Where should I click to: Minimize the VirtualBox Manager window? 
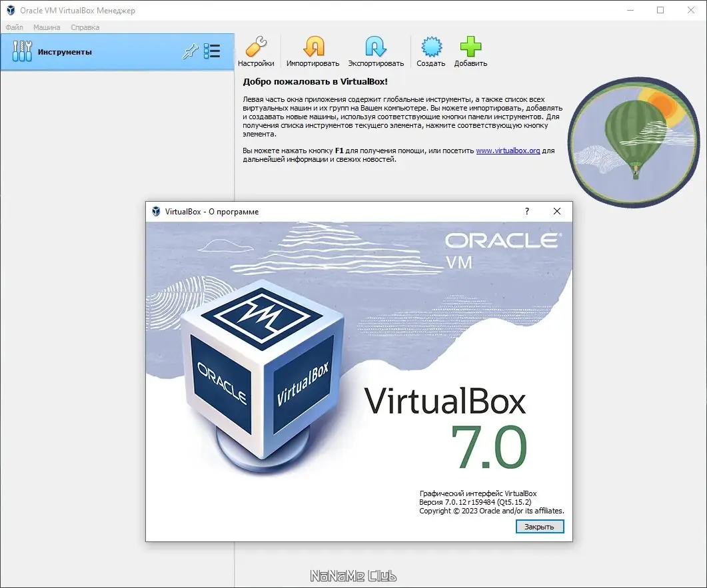[630, 10]
